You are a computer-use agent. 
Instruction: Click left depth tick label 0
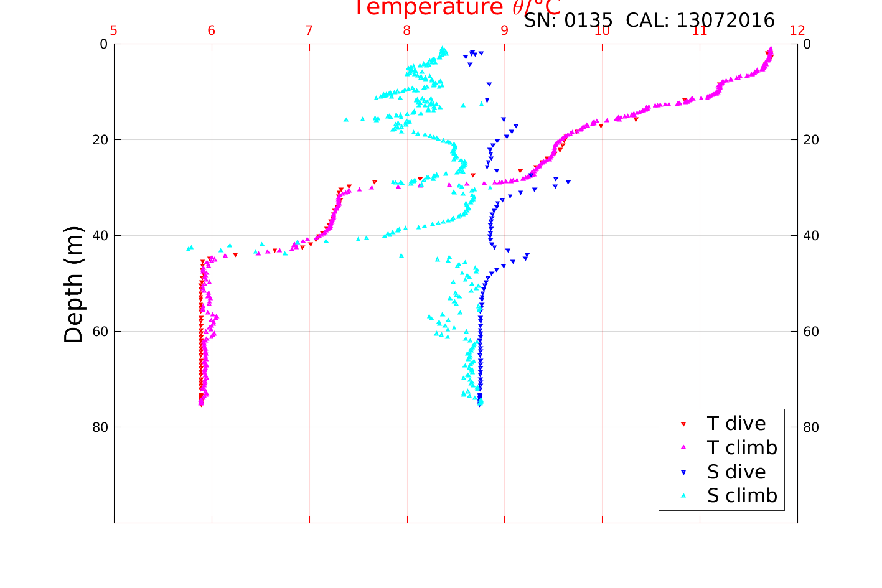(104, 44)
